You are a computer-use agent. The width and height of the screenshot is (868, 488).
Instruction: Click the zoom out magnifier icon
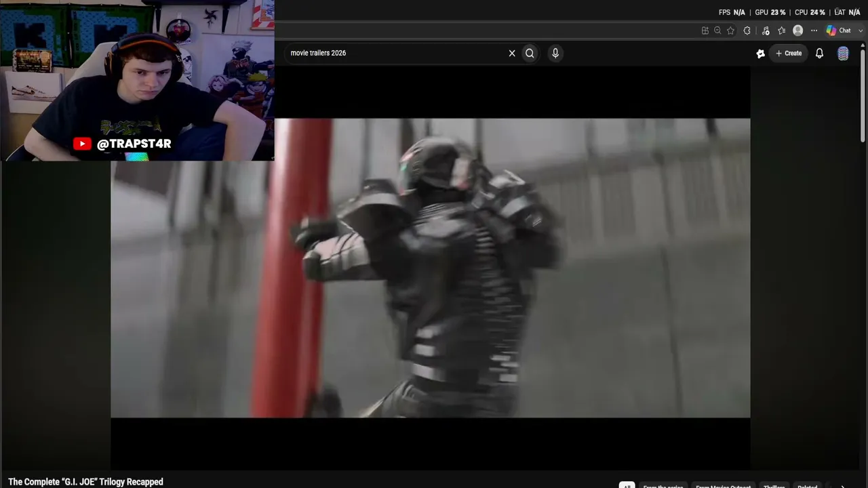(x=717, y=30)
